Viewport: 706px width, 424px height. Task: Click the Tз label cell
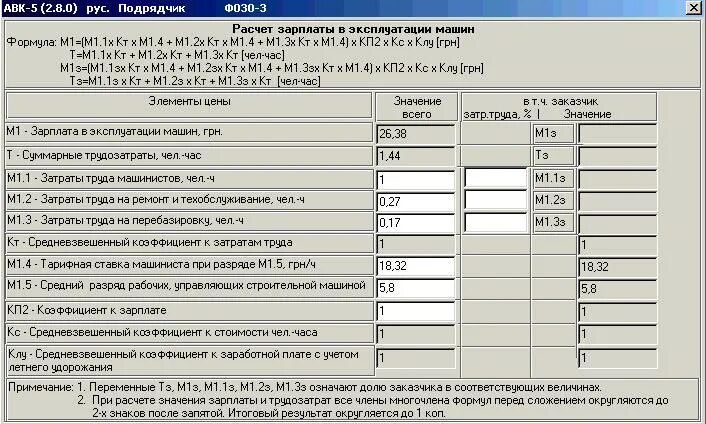(x=553, y=155)
